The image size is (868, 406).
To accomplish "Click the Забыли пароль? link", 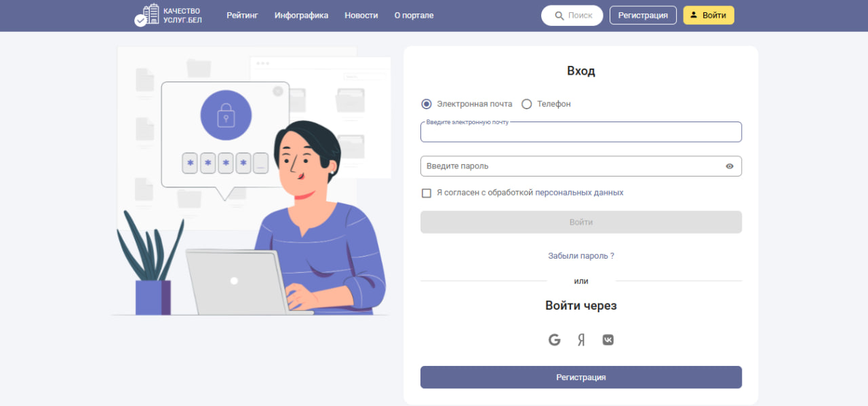I will 581,256.
